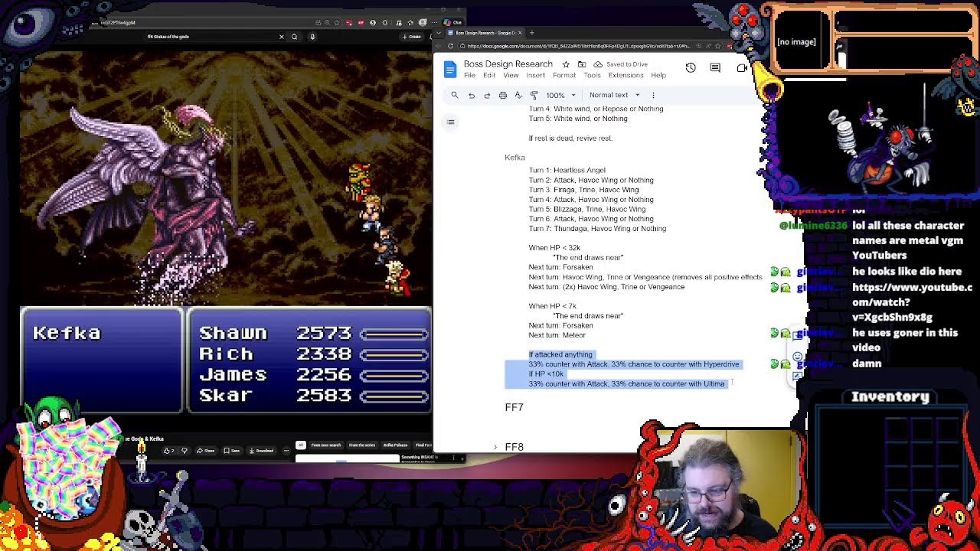
Task: Print the document
Action: [x=502, y=95]
